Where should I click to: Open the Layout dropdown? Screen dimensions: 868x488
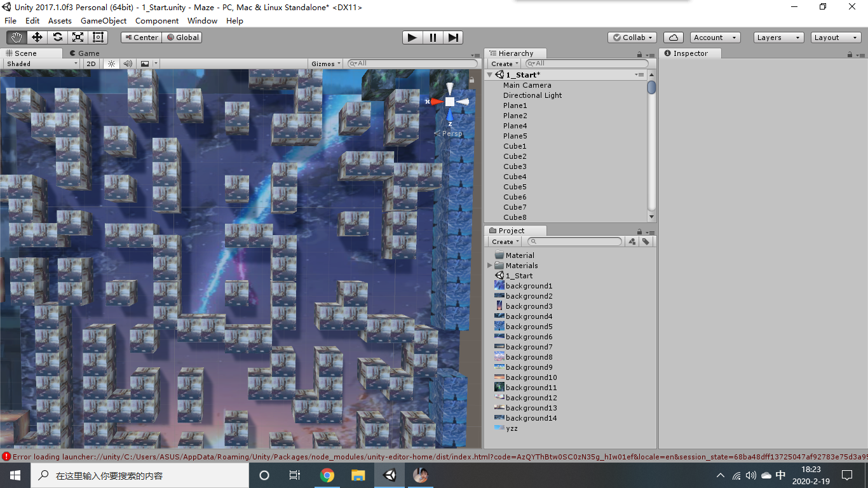pyautogui.click(x=834, y=37)
